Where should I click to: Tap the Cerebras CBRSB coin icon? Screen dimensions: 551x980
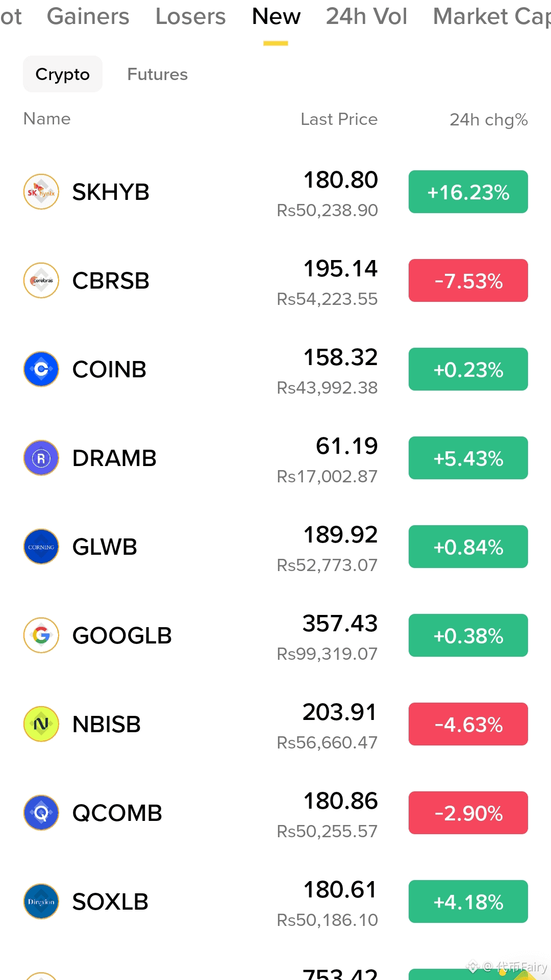[41, 280]
